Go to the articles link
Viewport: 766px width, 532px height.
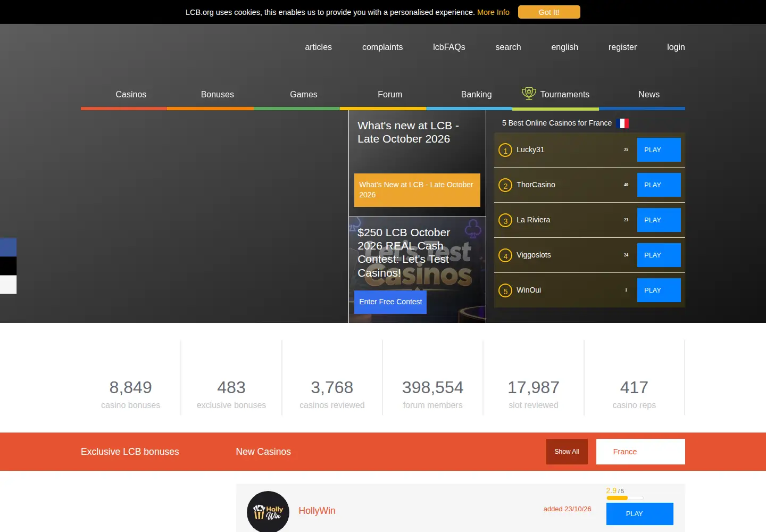(x=318, y=47)
